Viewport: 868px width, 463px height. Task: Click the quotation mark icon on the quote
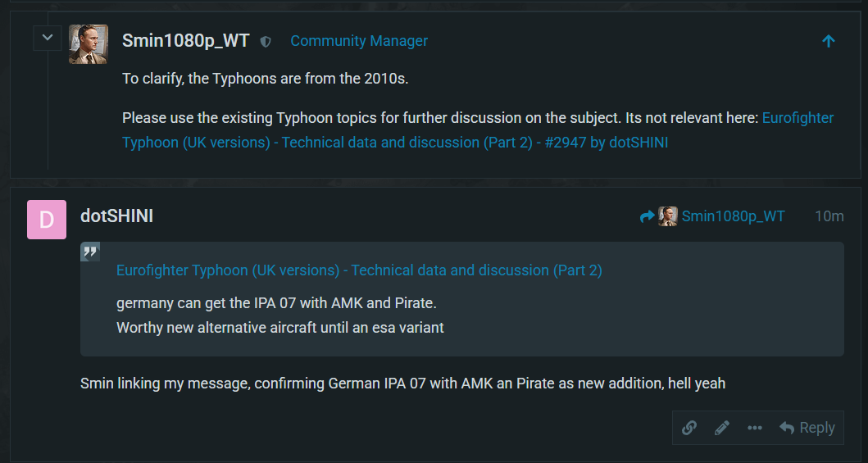(90, 252)
